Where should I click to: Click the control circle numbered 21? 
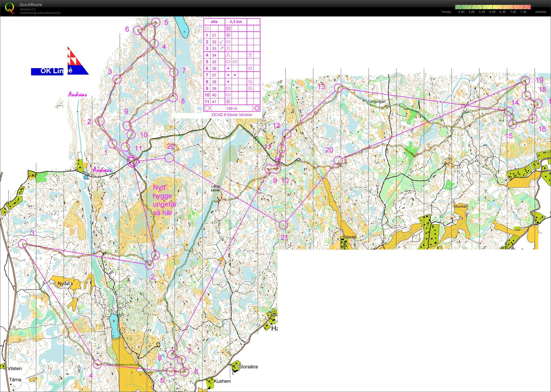pos(283,225)
